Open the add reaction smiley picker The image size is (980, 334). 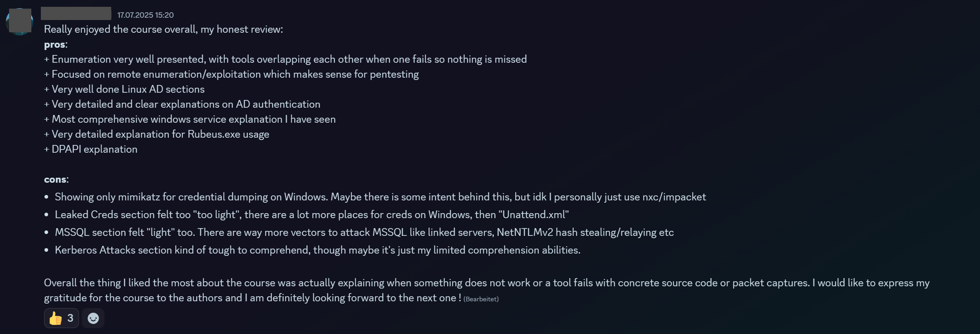93,318
